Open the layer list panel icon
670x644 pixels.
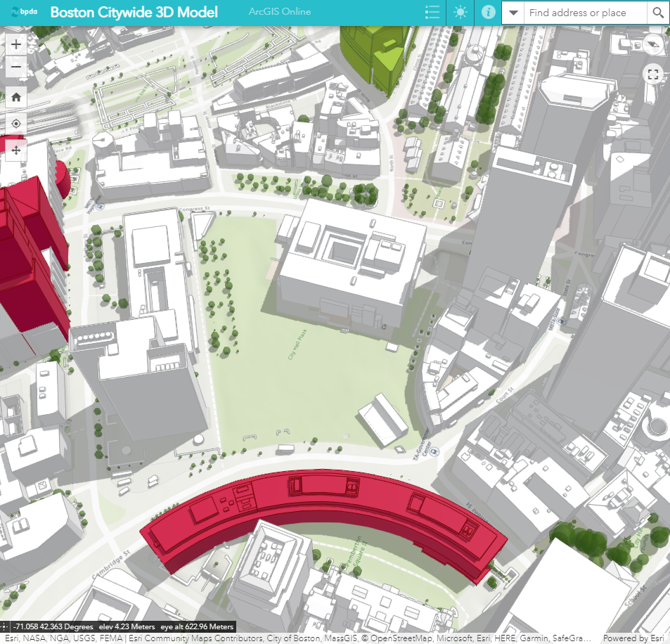point(432,13)
